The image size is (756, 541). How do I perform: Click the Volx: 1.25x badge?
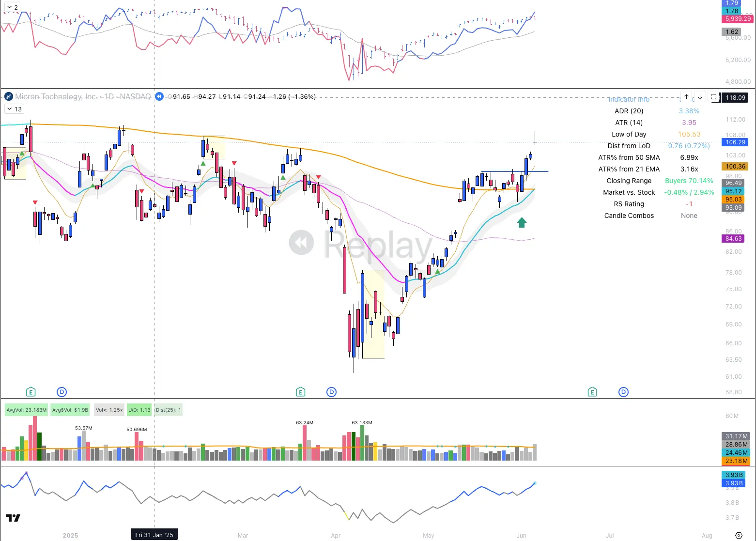point(109,410)
